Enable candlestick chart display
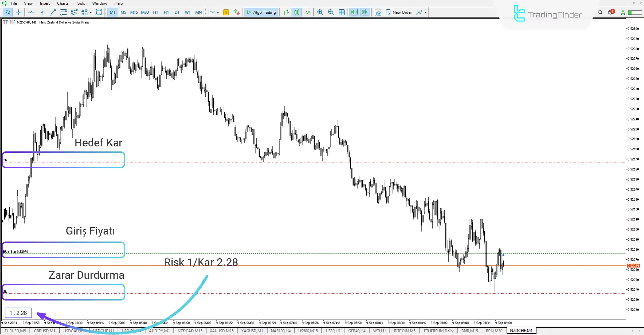644x335 pixels. 297,12
